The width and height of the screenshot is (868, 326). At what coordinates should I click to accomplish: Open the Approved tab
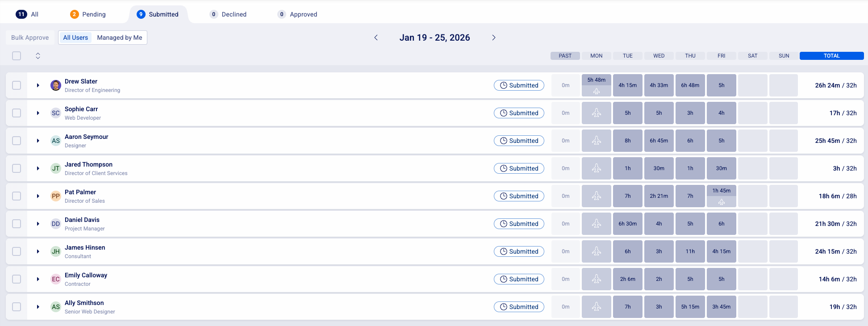pos(297,14)
